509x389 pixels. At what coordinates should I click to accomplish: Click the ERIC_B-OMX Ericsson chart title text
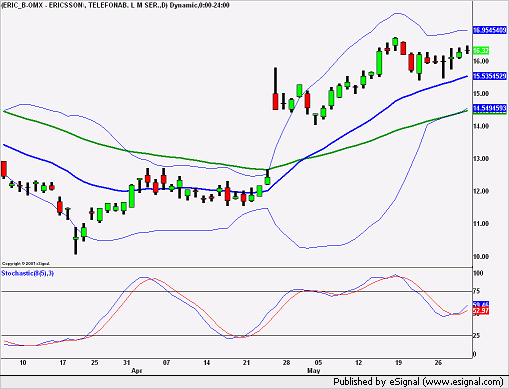115,5
